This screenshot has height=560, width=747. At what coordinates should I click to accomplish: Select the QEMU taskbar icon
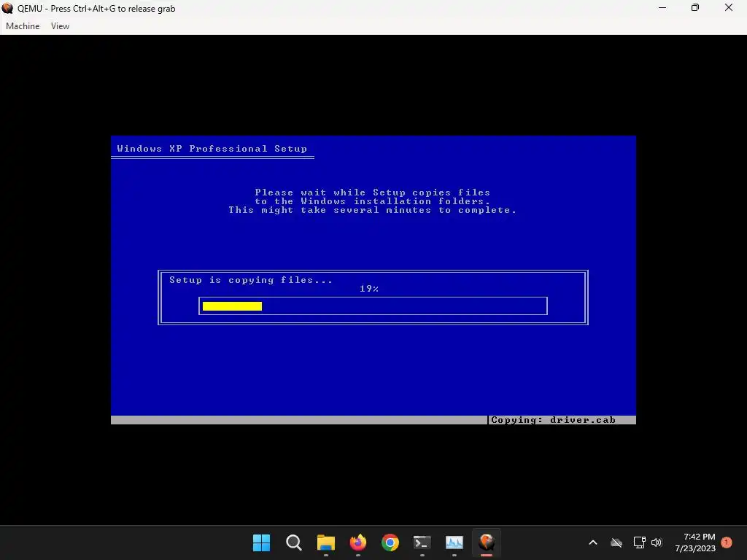(x=487, y=542)
